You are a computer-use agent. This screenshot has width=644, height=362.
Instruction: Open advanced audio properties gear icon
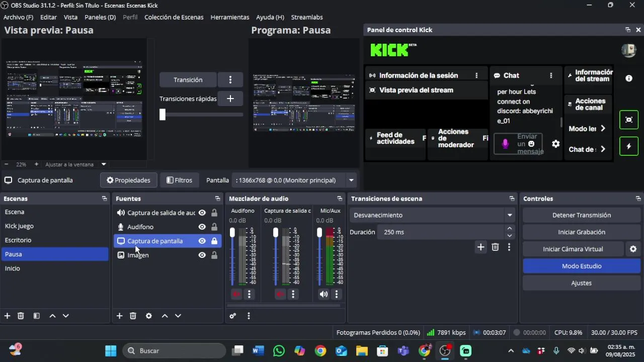click(x=232, y=316)
